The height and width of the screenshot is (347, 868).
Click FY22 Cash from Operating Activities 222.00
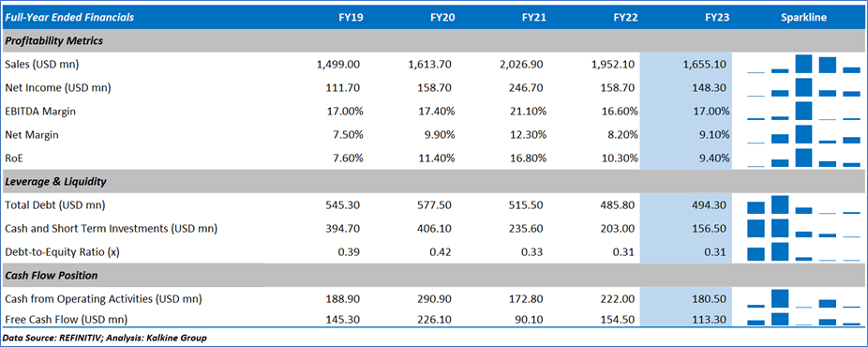[618, 299]
